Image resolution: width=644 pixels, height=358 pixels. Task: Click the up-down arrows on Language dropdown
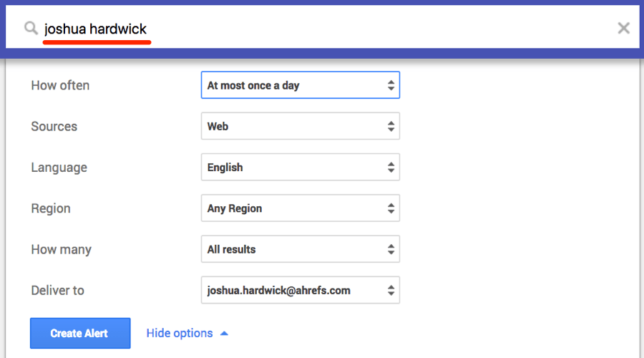[391, 168]
